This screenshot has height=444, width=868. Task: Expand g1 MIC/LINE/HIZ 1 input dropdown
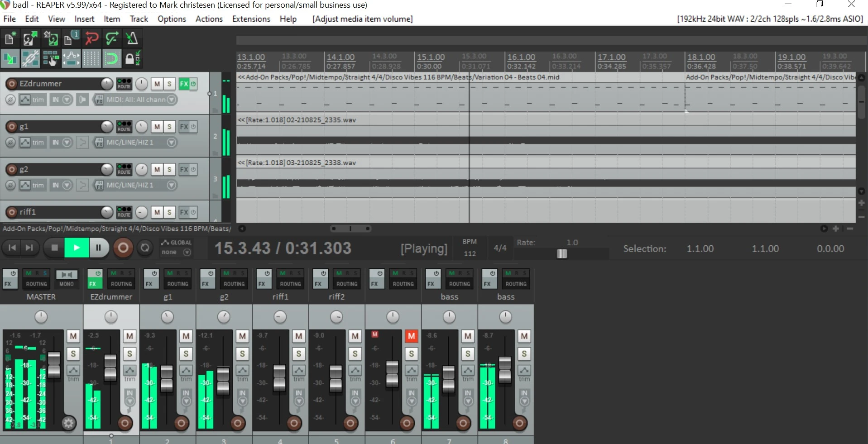[171, 142]
